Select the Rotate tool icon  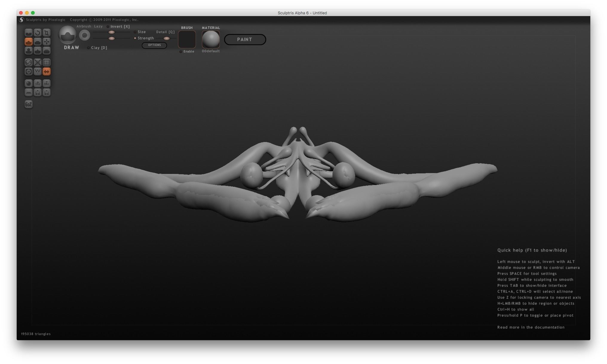click(37, 33)
